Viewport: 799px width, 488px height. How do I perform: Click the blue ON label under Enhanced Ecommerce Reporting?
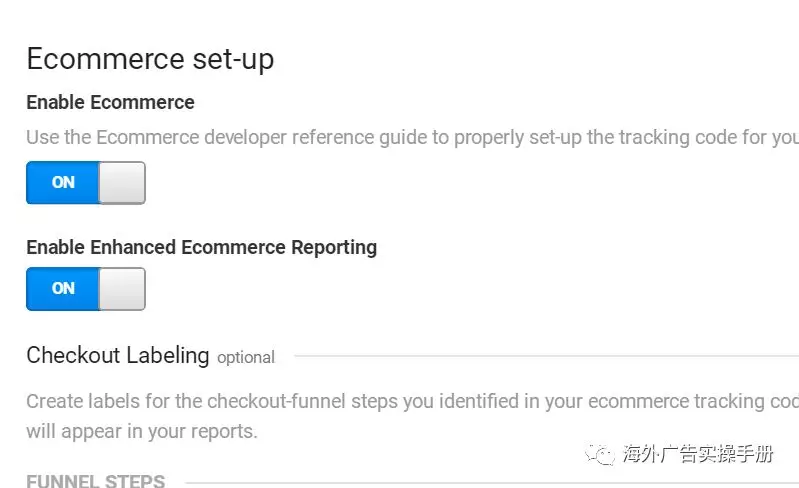(63, 289)
